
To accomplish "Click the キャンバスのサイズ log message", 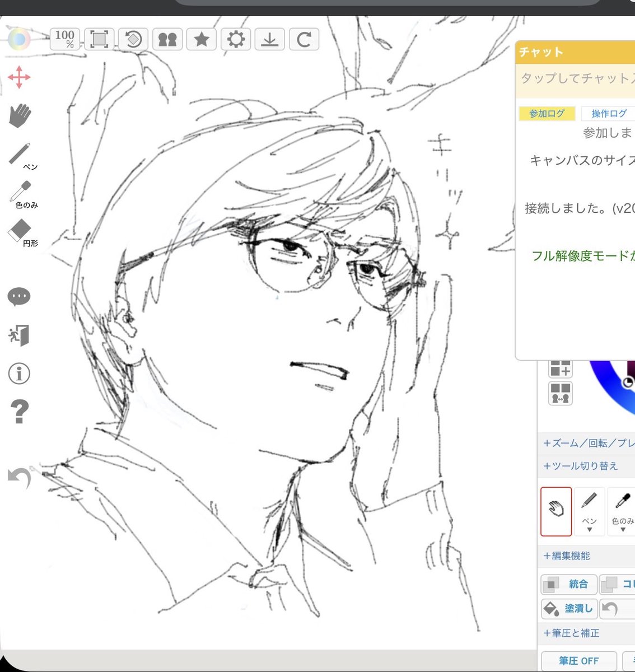I will pos(582,161).
